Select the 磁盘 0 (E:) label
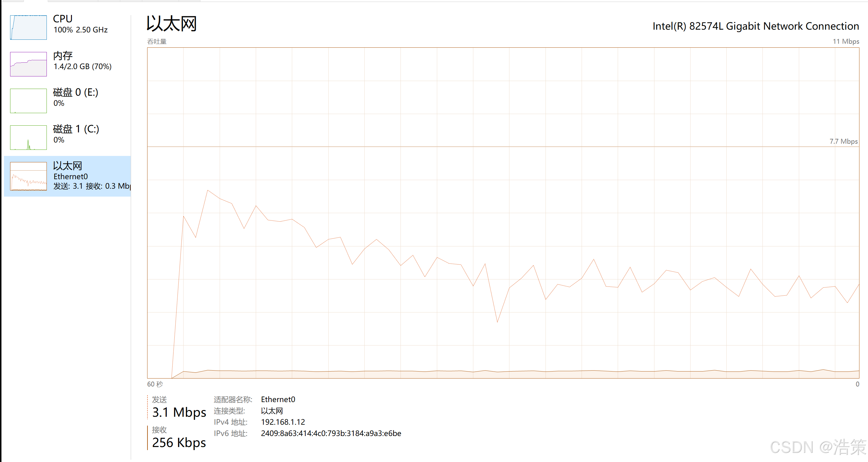 (76, 92)
